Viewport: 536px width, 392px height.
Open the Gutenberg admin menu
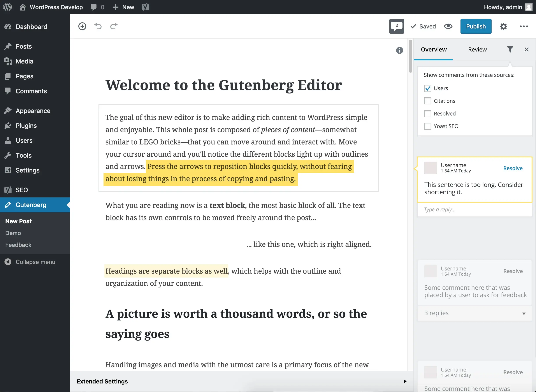click(35, 205)
